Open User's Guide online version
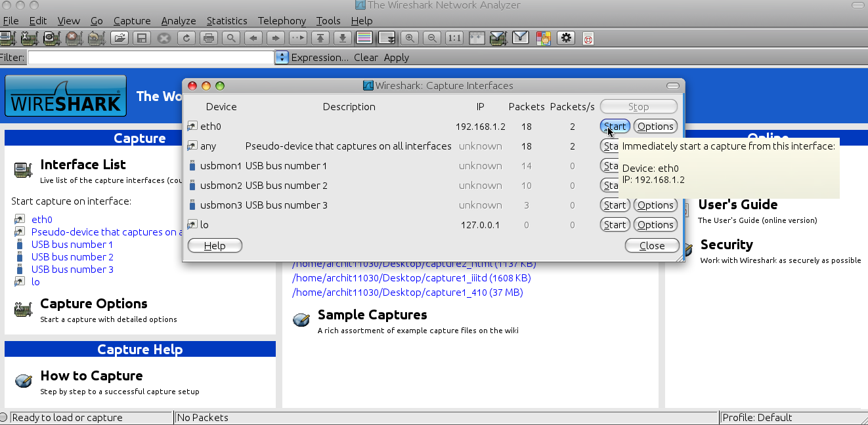The image size is (868, 425). (738, 205)
